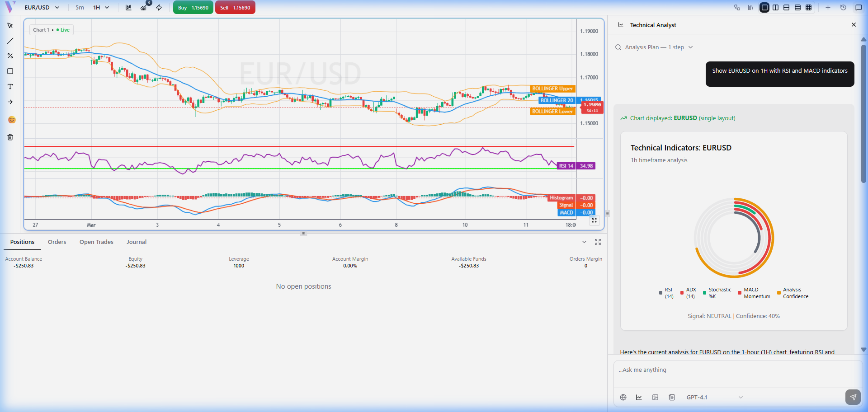Open the emoji sticker tool

[x=12, y=120]
